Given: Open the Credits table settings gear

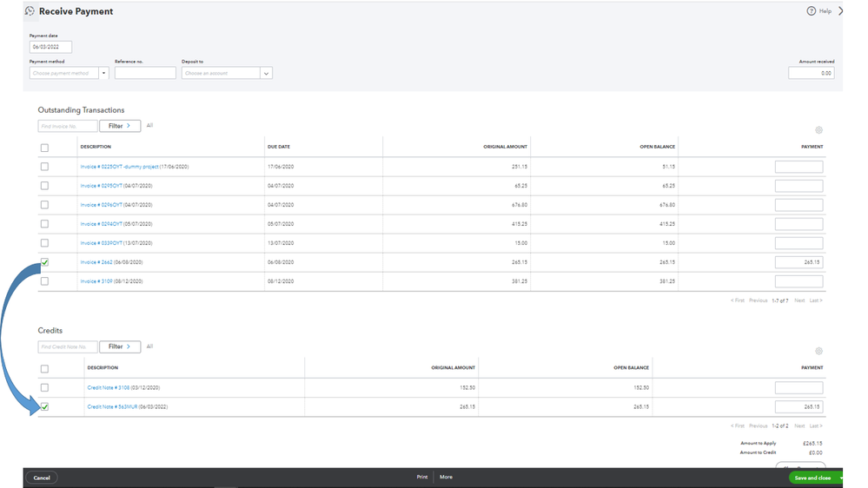Looking at the screenshot, I should (x=818, y=351).
